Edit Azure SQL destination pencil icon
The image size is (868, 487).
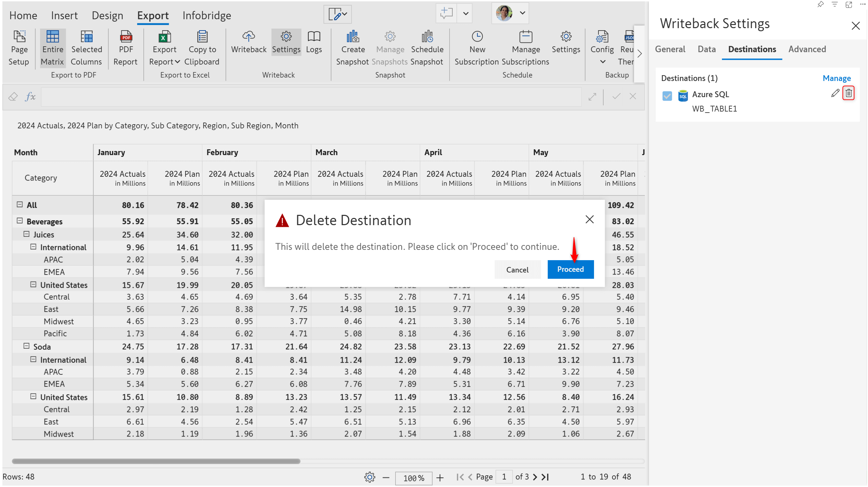pos(835,93)
